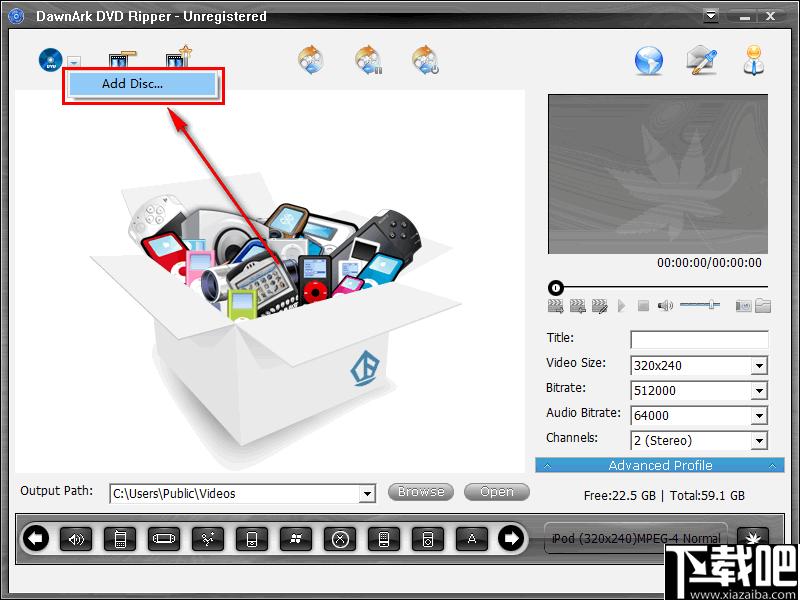Click the clapperboard with right arrow icon
800x600 pixels.
[x=556, y=306]
